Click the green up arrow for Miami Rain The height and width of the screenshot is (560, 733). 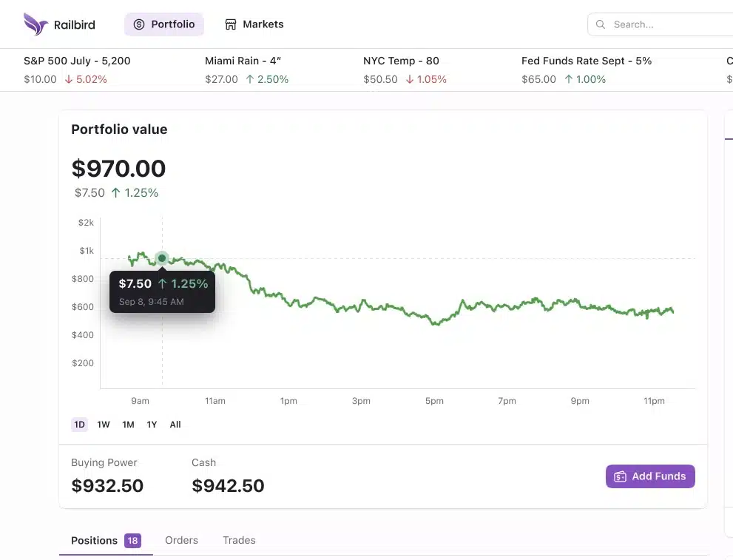point(250,79)
